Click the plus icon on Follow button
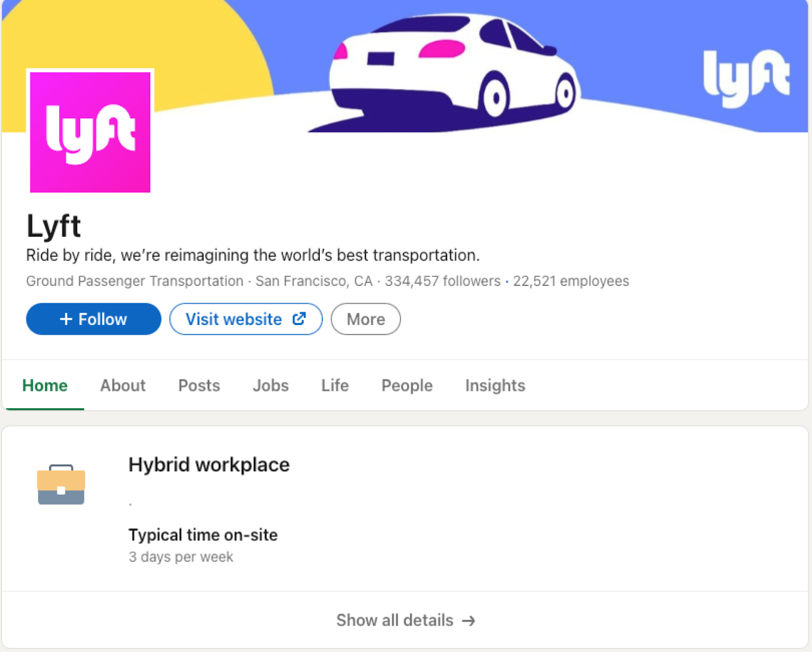812x652 pixels. pyautogui.click(x=66, y=319)
